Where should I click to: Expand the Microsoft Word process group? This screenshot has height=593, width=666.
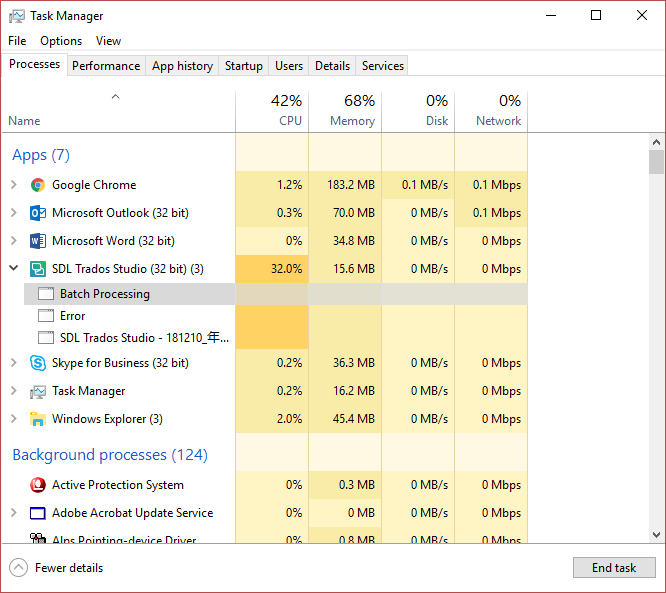(14, 240)
